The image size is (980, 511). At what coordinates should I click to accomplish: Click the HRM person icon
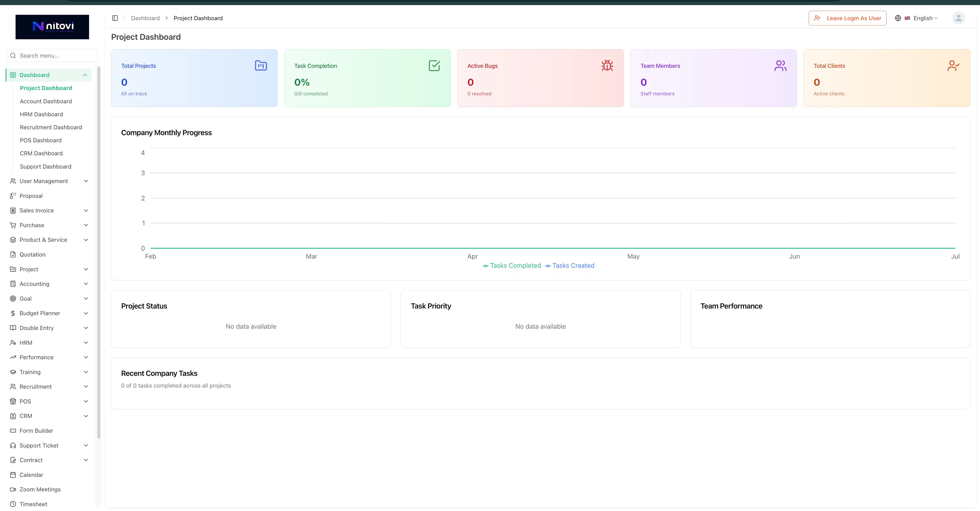(13, 343)
